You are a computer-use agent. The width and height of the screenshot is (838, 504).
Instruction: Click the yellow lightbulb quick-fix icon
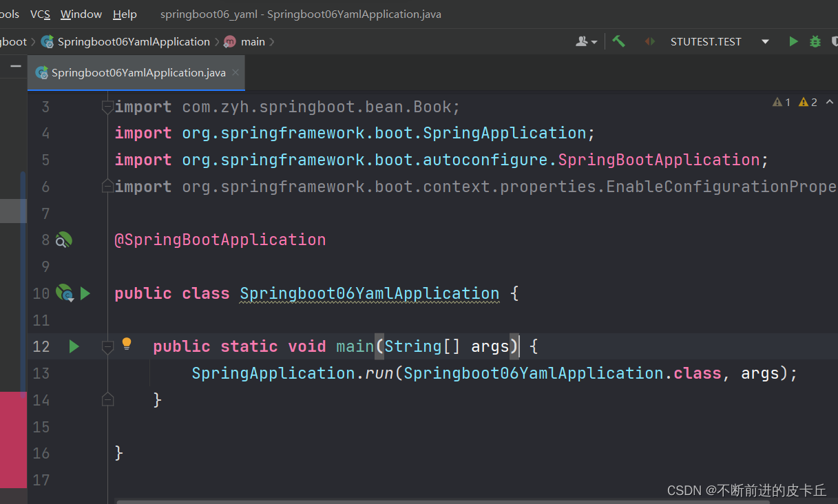[127, 344]
